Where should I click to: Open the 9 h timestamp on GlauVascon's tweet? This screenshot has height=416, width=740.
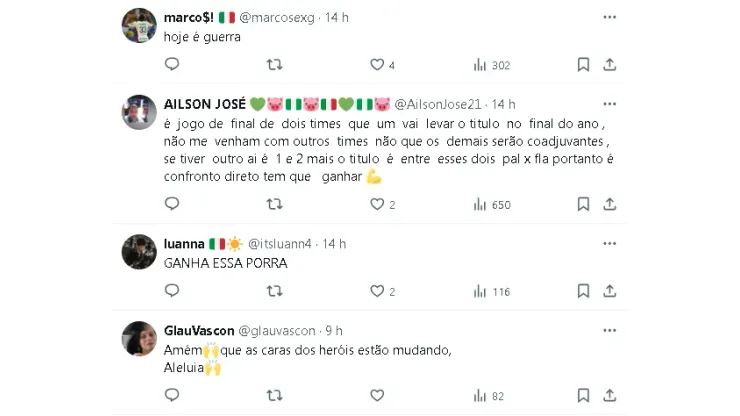coord(334,331)
